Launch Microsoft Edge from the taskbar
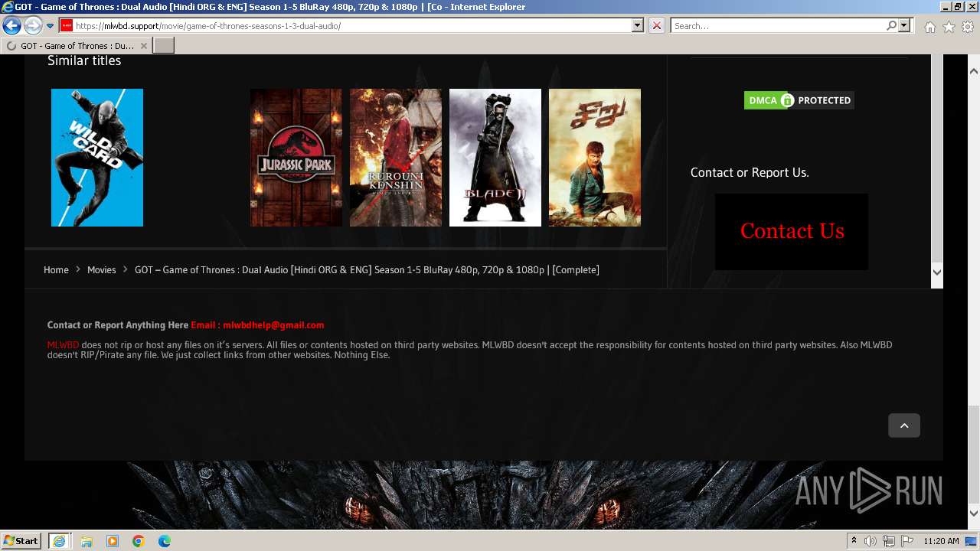Viewport: 980px width, 551px height. 165,541
